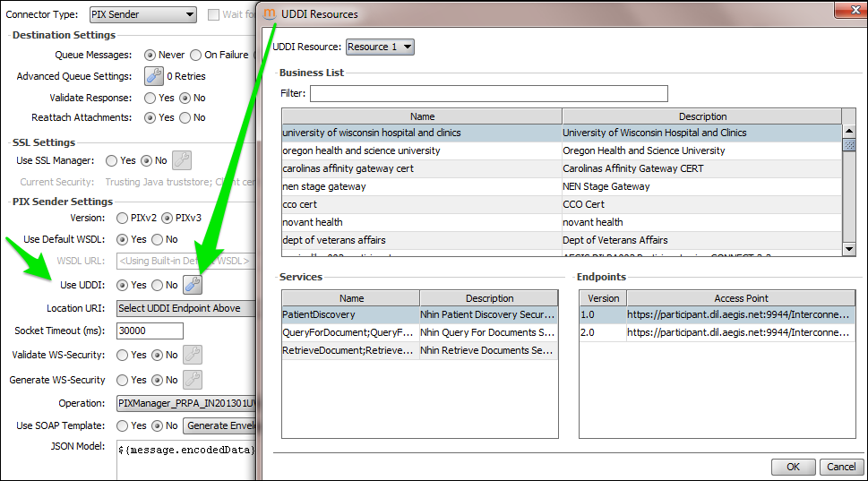Screen dimensions: 868x481
Task: Open the Connector Type dropdown
Action: tap(143, 14)
